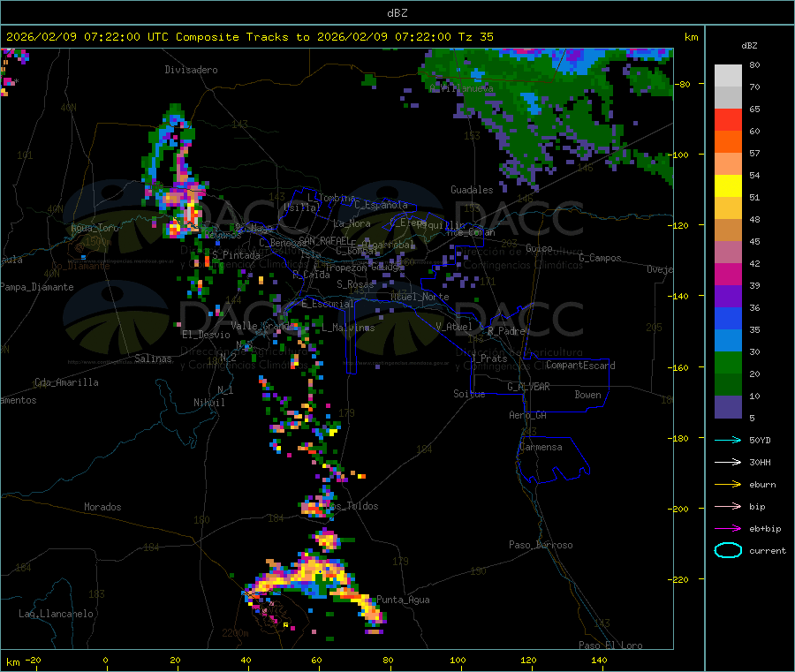
Task: Click the Lag.Llancanelo map label
Action: pos(57,614)
